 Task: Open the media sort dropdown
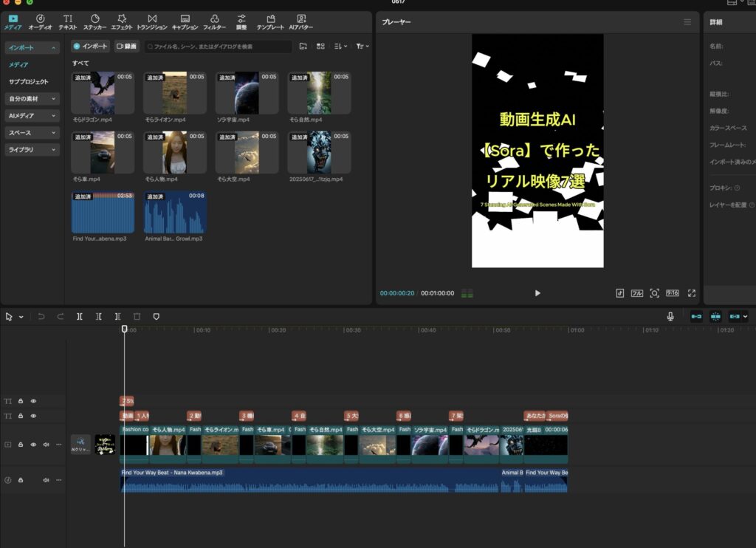(x=340, y=47)
